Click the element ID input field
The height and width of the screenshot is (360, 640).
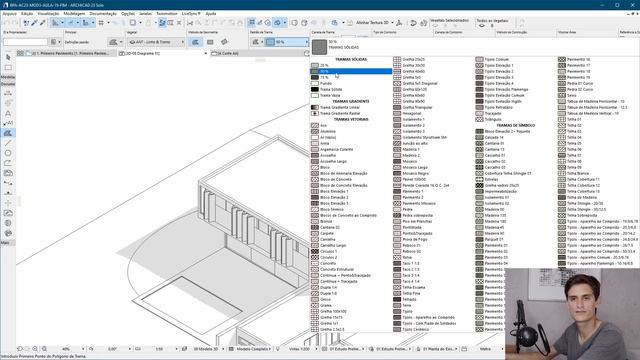[25, 42]
